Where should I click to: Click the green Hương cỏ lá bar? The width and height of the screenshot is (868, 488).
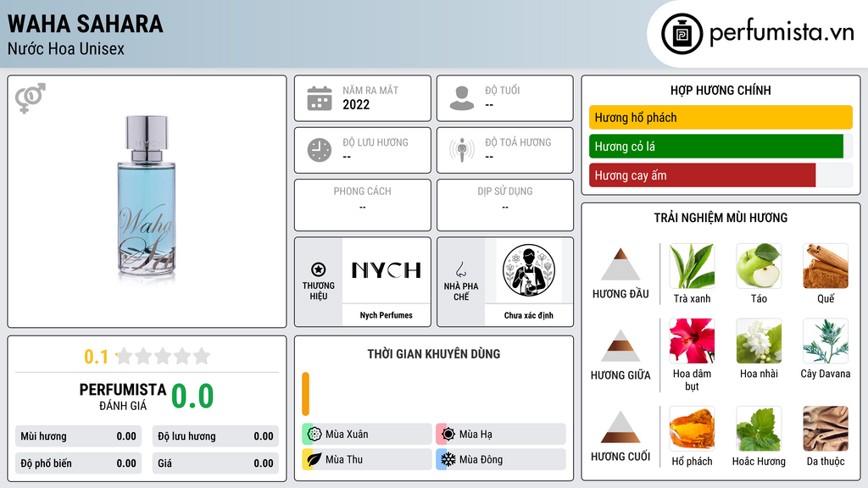point(715,147)
